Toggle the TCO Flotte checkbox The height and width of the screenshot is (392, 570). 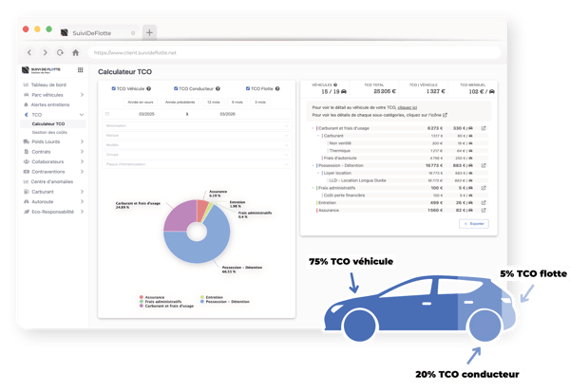pyautogui.click(x=248, y=88)
